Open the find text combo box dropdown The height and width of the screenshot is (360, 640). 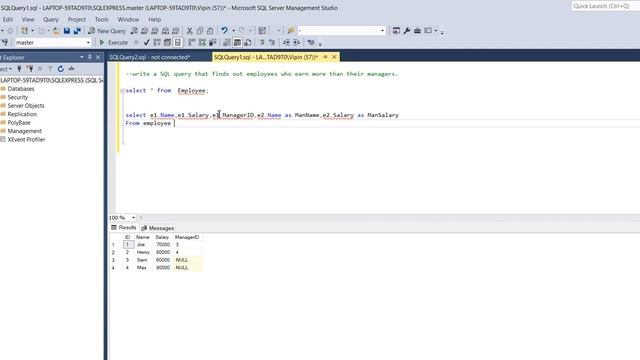pos(382,31)
